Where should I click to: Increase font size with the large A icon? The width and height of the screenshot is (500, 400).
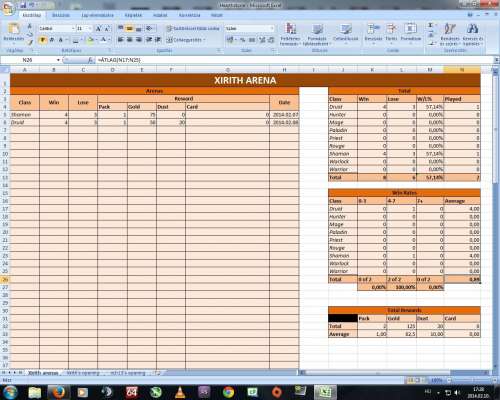[98, 29]
